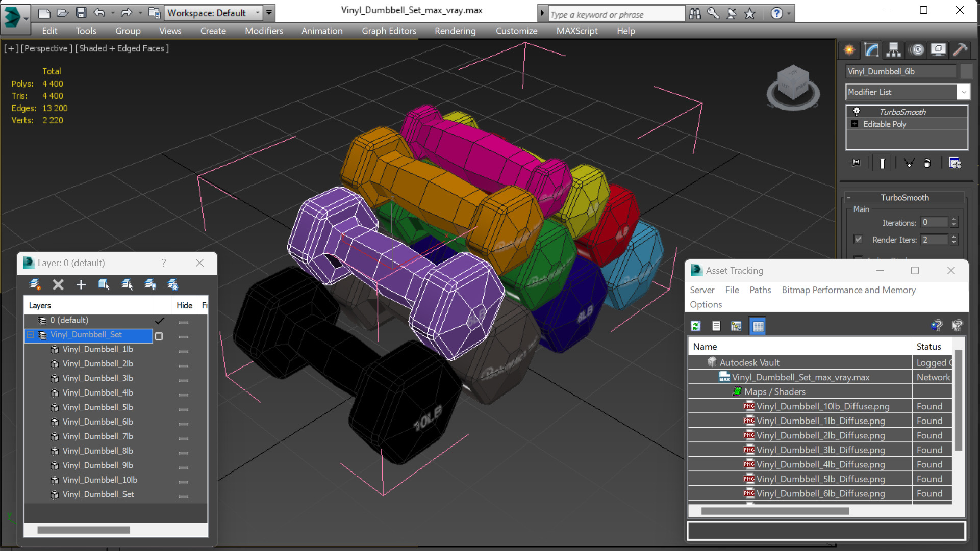Image resolution: width=980 pixels, height=551 pixels.
Task: Open quick access toolbar customize arrow
Action: click(x=269, y=13)
